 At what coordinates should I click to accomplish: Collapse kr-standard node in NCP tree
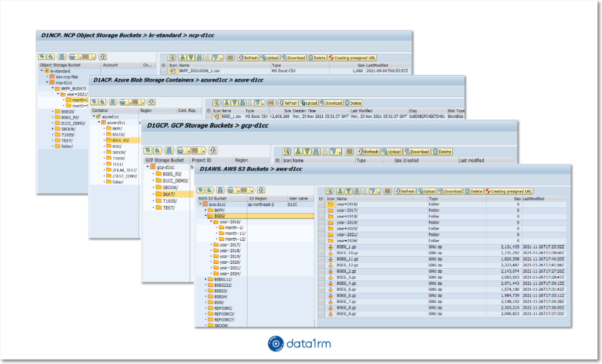point(42,71)
